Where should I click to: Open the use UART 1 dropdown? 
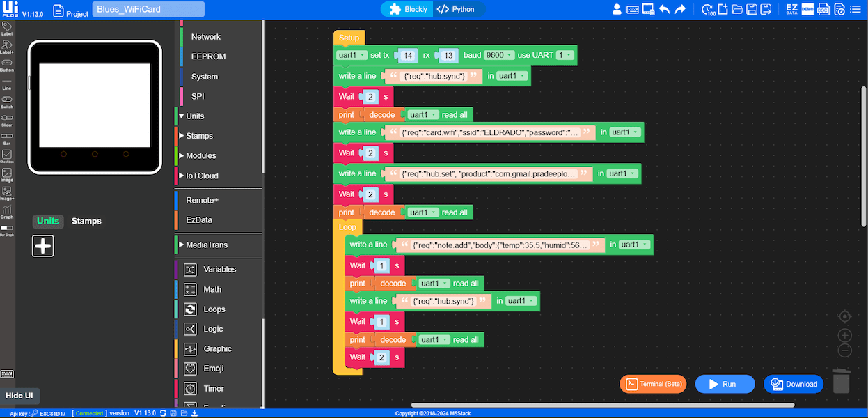[x=565, y=55]
